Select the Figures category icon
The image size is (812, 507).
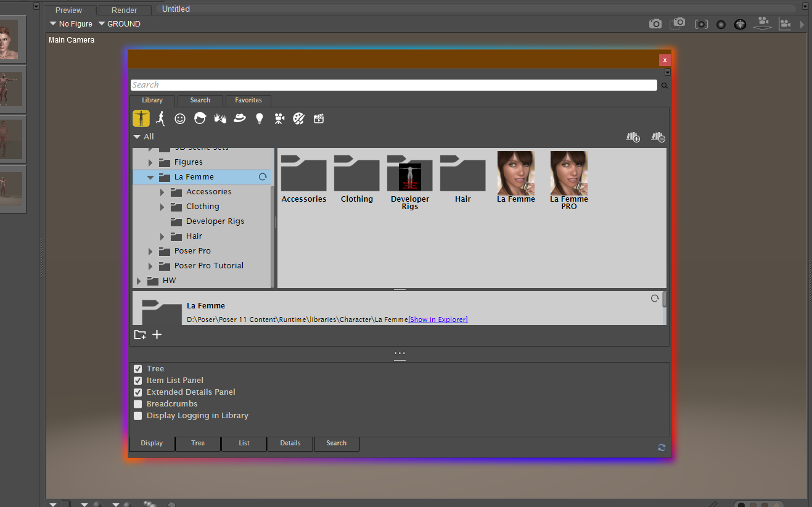(141, 118)
